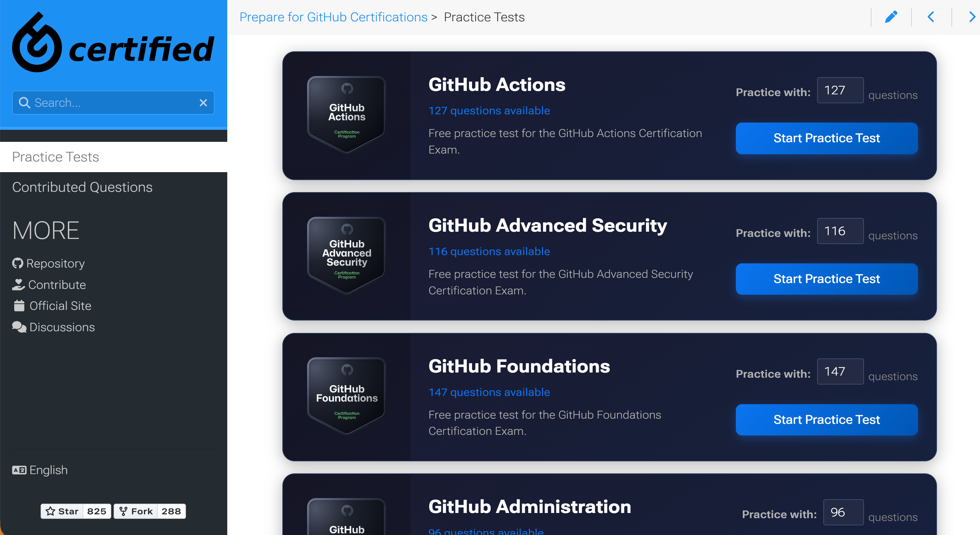Click the GitHub Repository icon in sidebar
The image size is (980, 535).
(18, 263)
